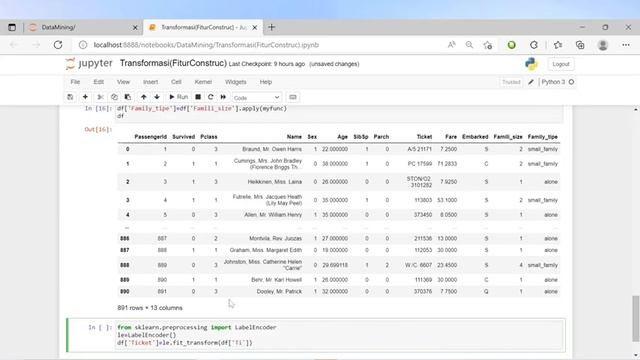Open the cell type Code dropdown
640x360 pixels.
(256, 98)
